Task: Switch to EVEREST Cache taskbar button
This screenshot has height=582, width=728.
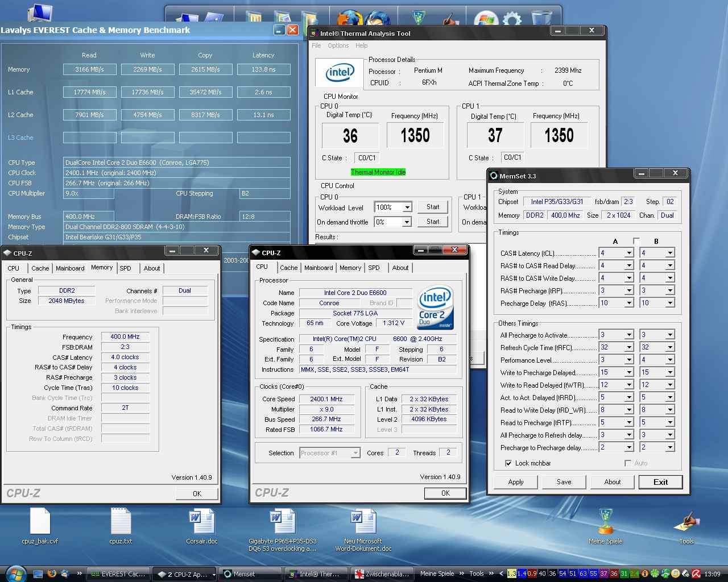Action: (x=118, y=574)
